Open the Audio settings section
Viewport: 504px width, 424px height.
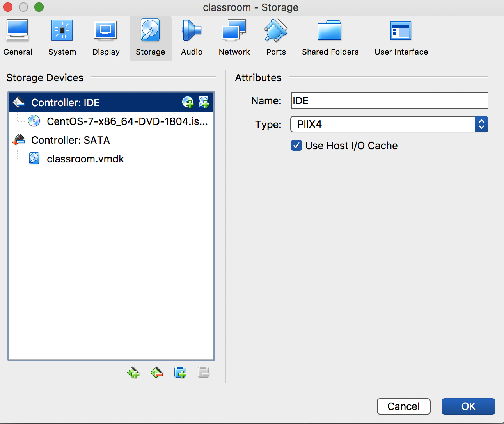coord(192,38)
